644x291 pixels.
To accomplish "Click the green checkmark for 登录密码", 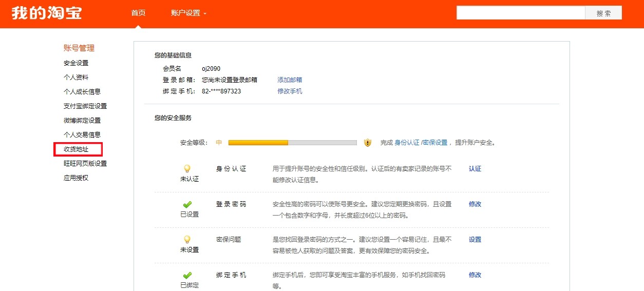I will [187, 204].
